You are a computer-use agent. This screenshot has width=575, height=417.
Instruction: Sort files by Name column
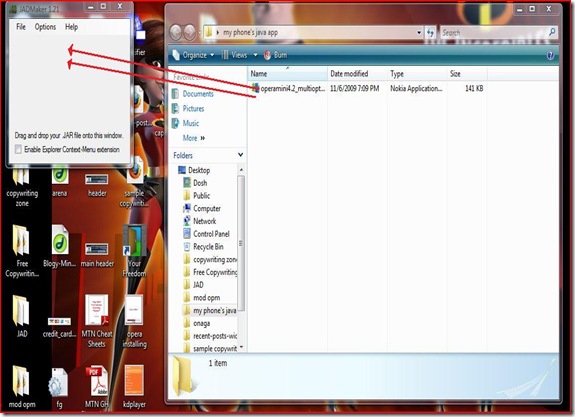point(288,74)
